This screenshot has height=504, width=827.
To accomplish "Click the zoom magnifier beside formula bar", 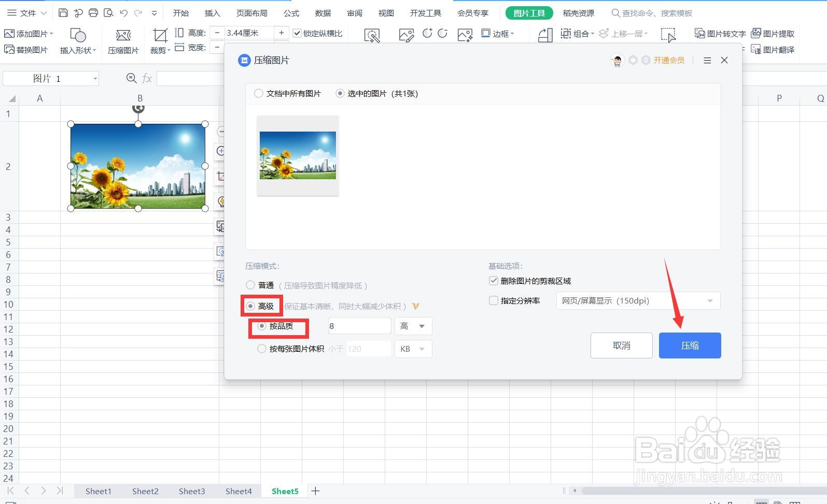I will pos(132,78).
